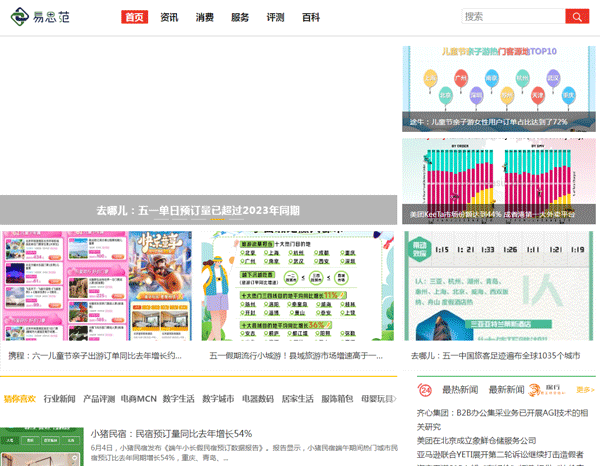Open the 首页 navigation tab
This screenshot has height=466, width=600.
click(x=134, y=17)
